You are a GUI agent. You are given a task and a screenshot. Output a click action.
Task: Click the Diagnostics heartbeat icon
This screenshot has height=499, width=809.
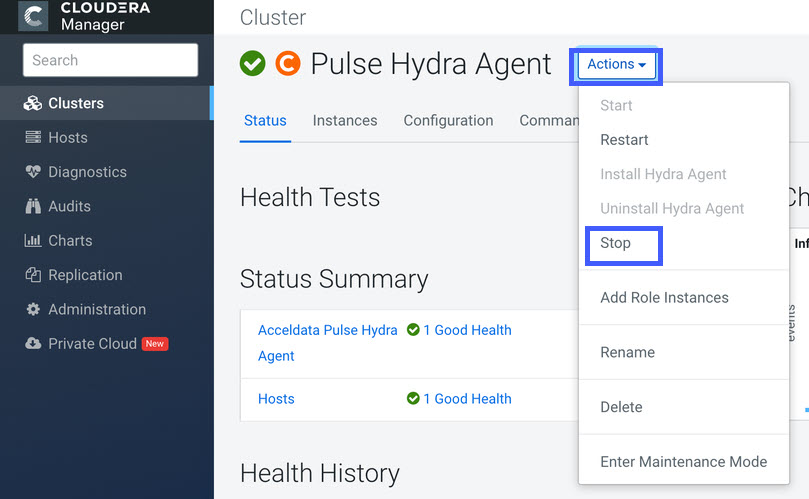pos(33,172)
